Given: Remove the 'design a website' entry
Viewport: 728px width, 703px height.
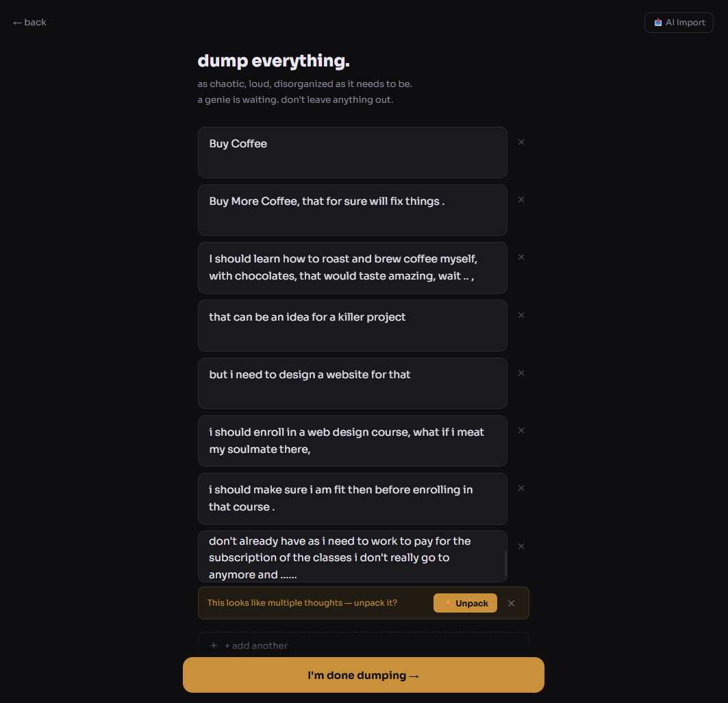Looking at the screenshot, I should [x=521, y=373].
